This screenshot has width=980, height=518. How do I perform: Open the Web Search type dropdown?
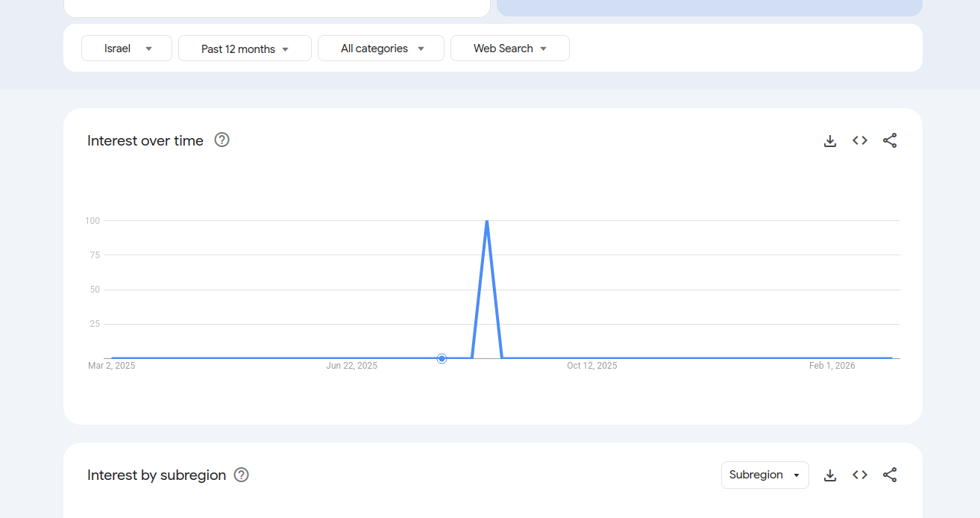pos(510,49)
